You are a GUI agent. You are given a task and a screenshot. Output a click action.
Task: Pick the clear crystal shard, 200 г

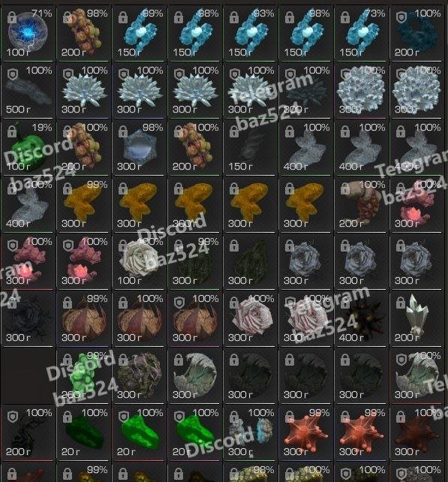click(417, 318)
